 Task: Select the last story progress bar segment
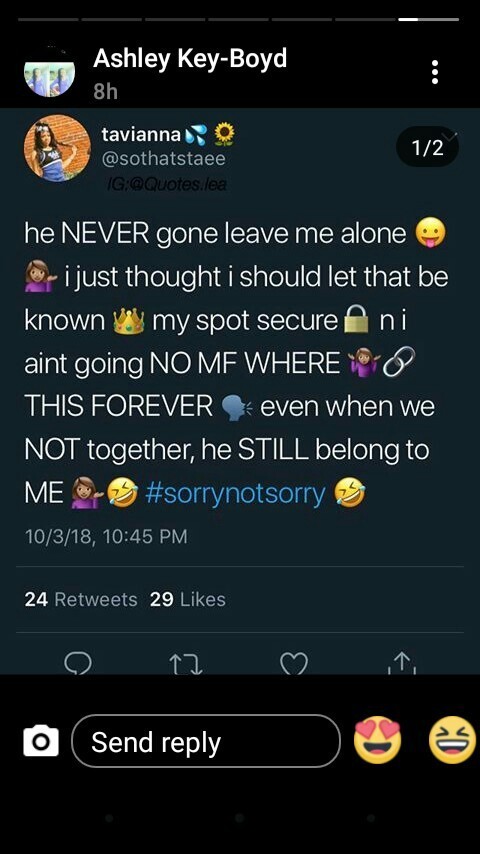click(x=429, y=19)
